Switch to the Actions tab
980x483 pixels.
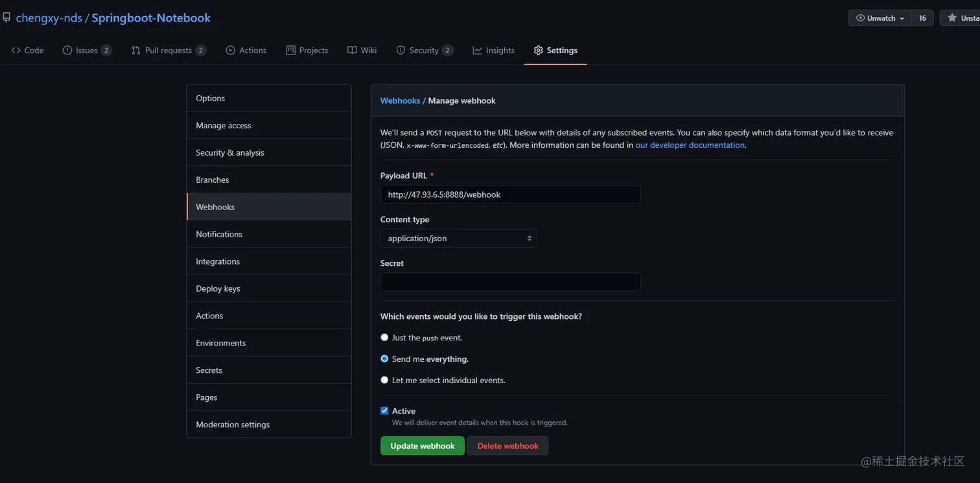(246, 51)
